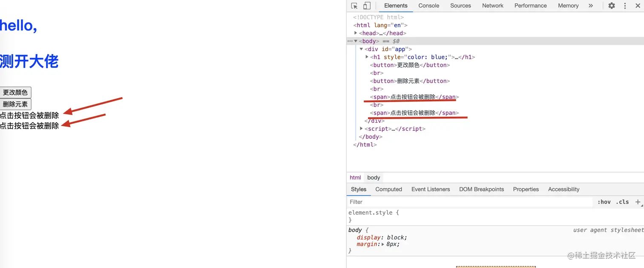Select the <button>更改颜色</button> DOM node
The image size is (644, 268).
(x=410, y=65)
